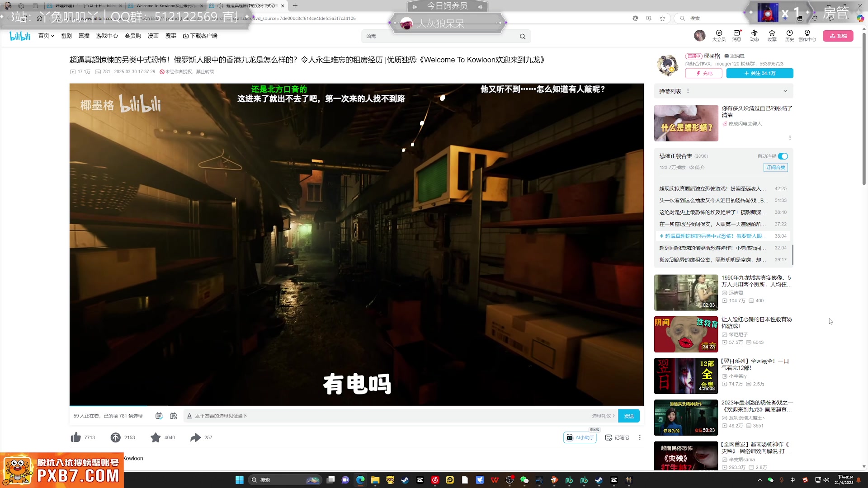Image resolution: width=868 pixels, height=488 pixels.
Task: Open new browser tab with plus button
Action: pyautogui.click(x=295, y=6)
